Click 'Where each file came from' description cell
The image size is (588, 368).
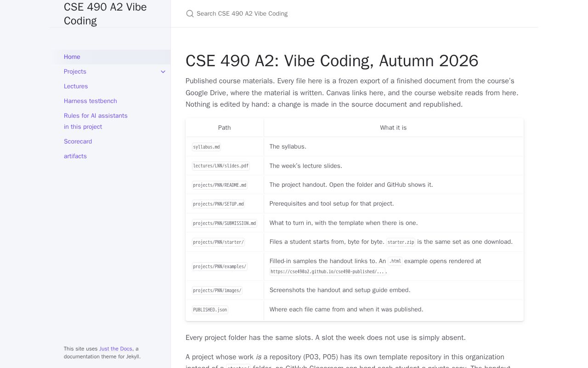pos(394,310)
